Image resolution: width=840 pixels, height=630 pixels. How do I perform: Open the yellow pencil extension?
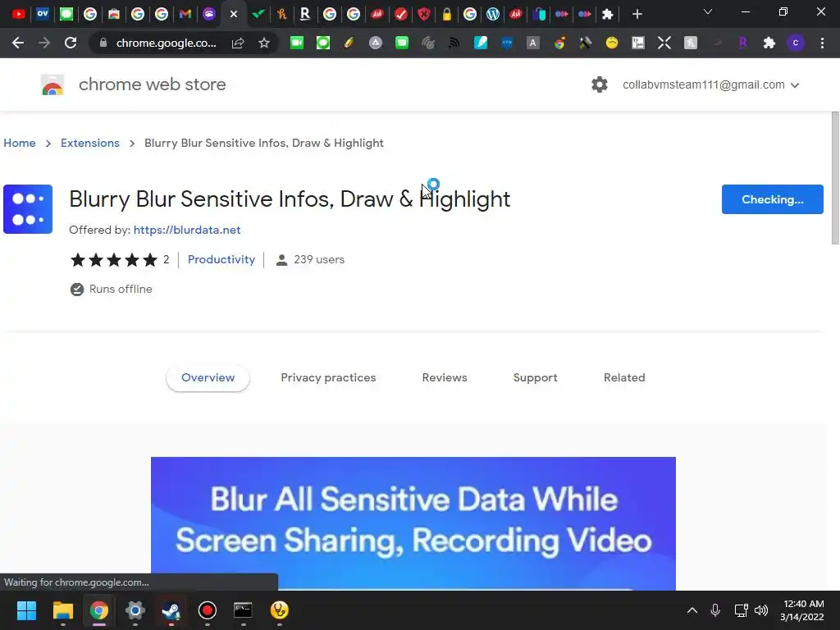(349, 43)
